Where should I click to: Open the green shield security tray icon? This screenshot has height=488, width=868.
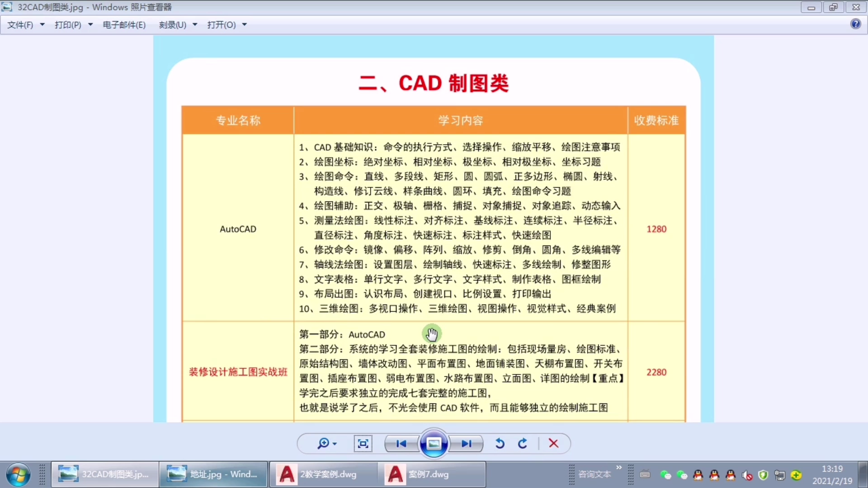pyautogui.click(x=763, y=475)
